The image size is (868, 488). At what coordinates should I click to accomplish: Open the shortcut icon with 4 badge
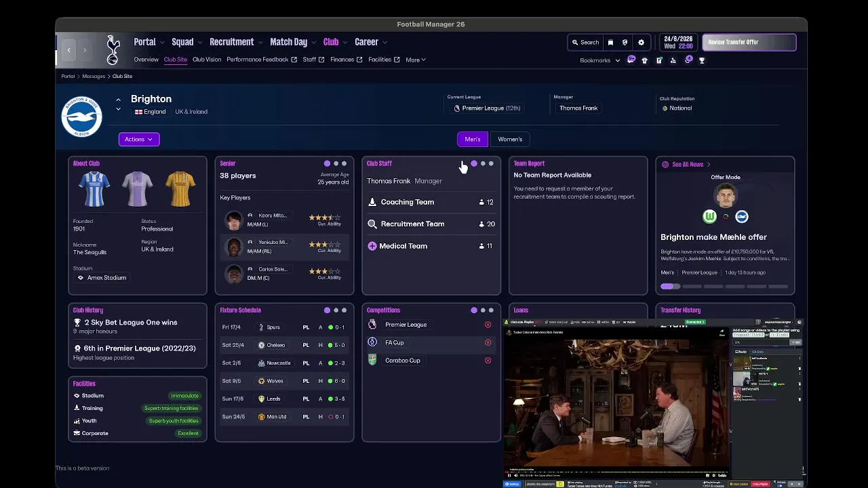(x=688, y=60)
